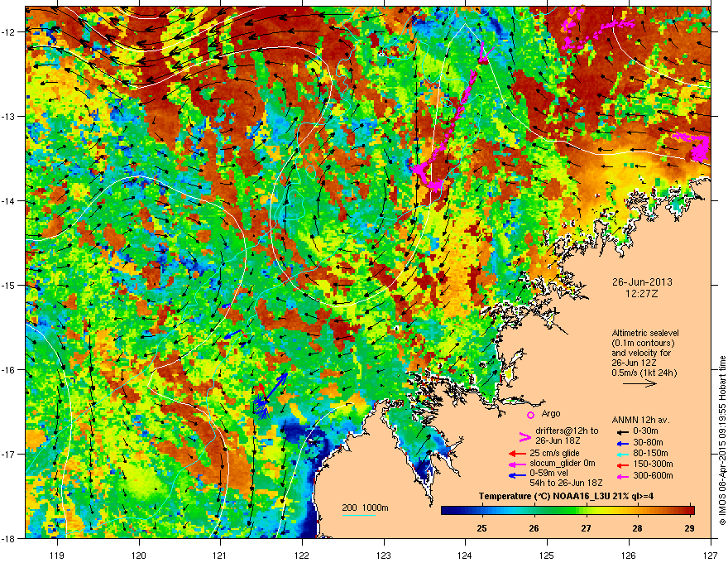Click the 0.5m/s velocity scale arrow
728x563 pixels.
[639, 383]
